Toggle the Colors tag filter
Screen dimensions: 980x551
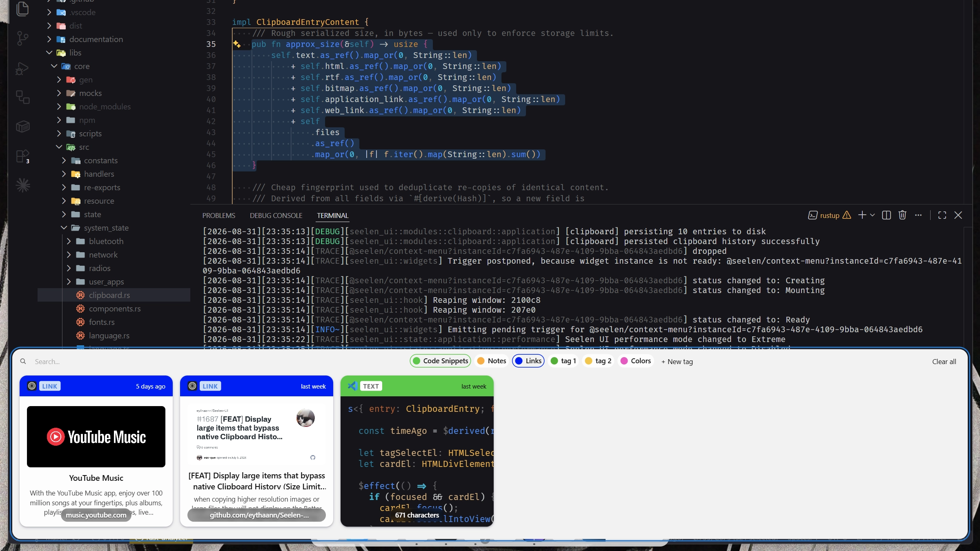pos(636,361)
